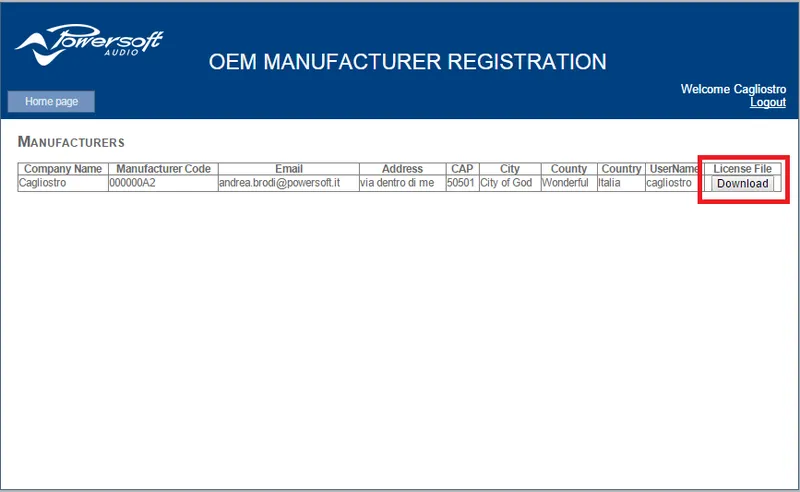Open the Home page tab

(x=51, y=102)
